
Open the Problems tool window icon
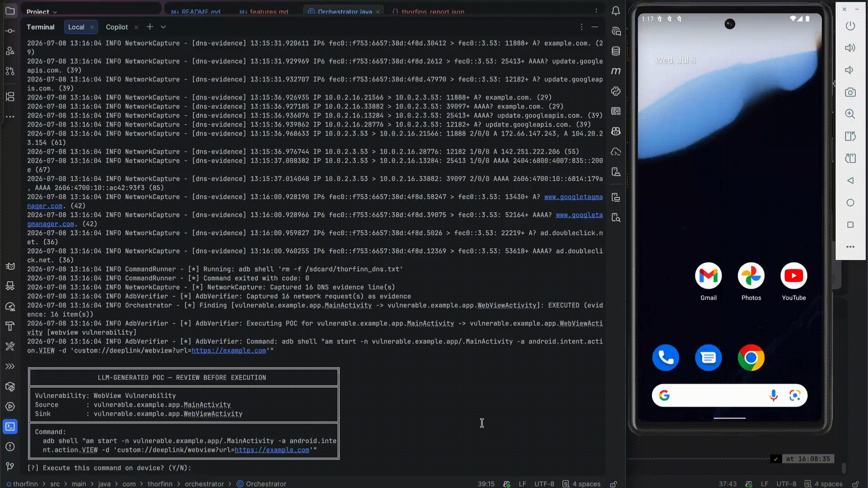(10, 446)
